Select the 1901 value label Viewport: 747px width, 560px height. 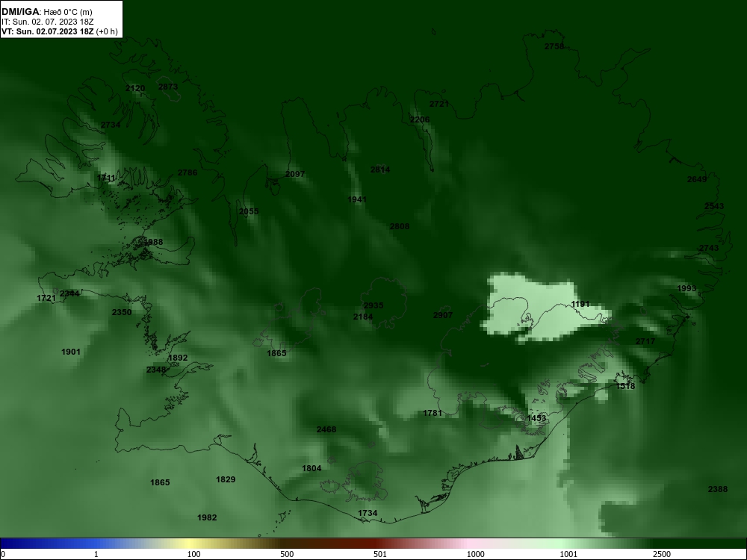tap(71, 352)
